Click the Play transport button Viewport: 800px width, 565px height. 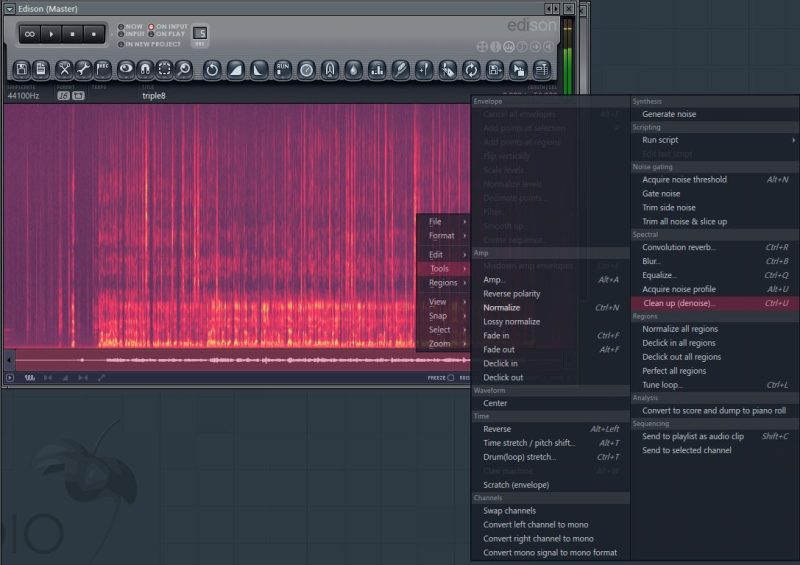click(51, 34)
